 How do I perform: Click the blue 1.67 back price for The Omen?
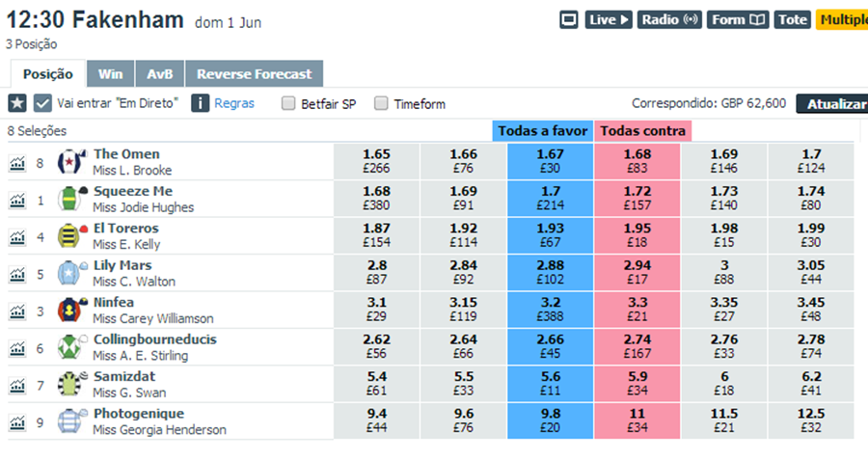tap(551, 162)
